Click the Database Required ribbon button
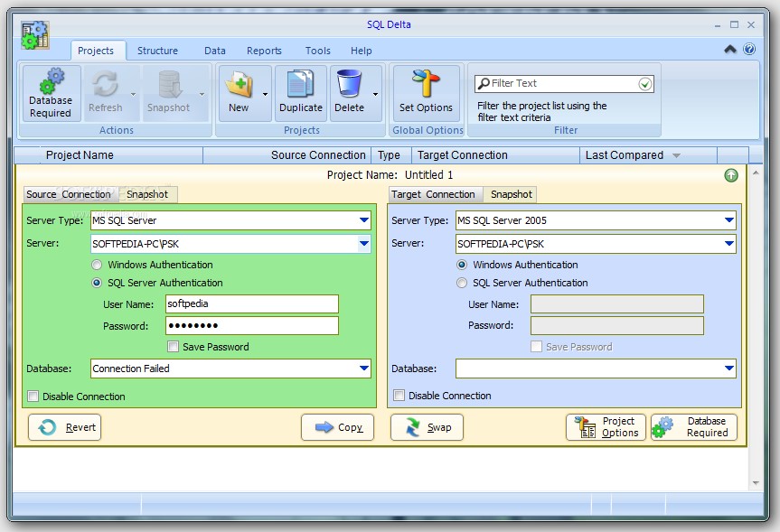Image resolution: width=780 pixels, height=532 pixels. (51, 93)
